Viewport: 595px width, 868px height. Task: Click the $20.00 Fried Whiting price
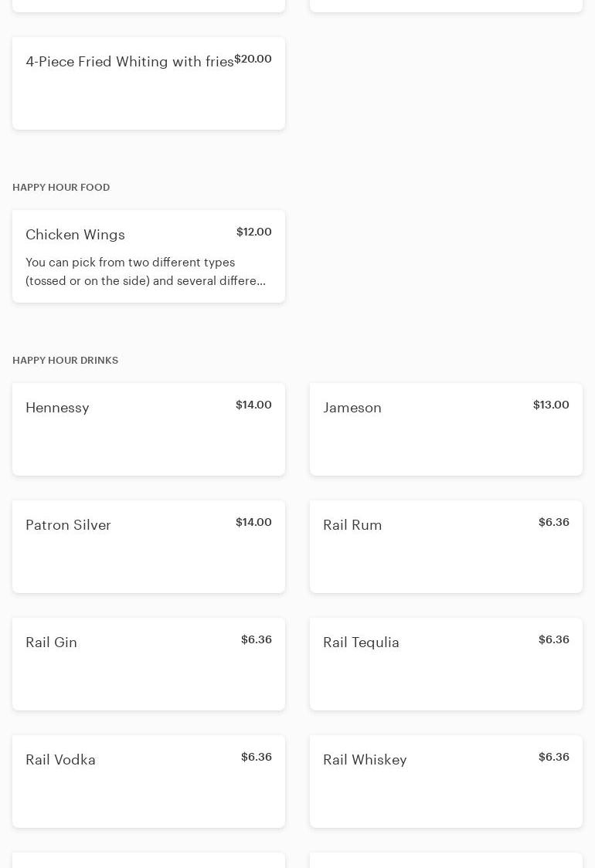point(253,59)
